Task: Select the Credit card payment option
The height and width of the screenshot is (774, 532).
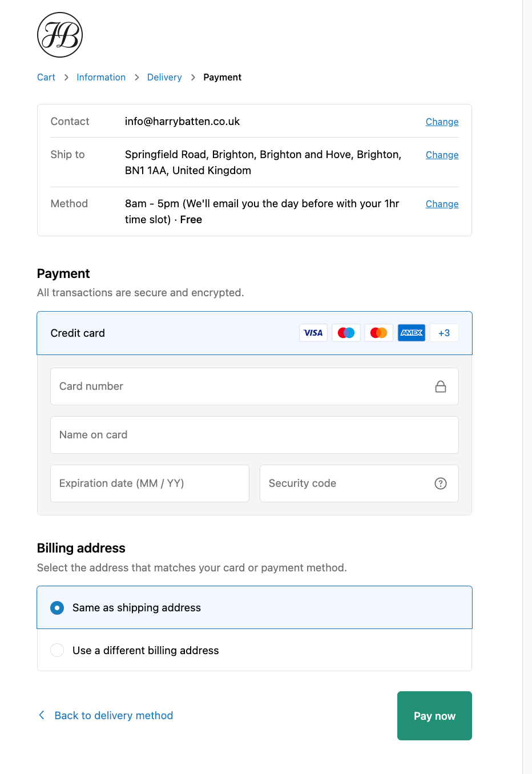Action: tap(78, 333)
